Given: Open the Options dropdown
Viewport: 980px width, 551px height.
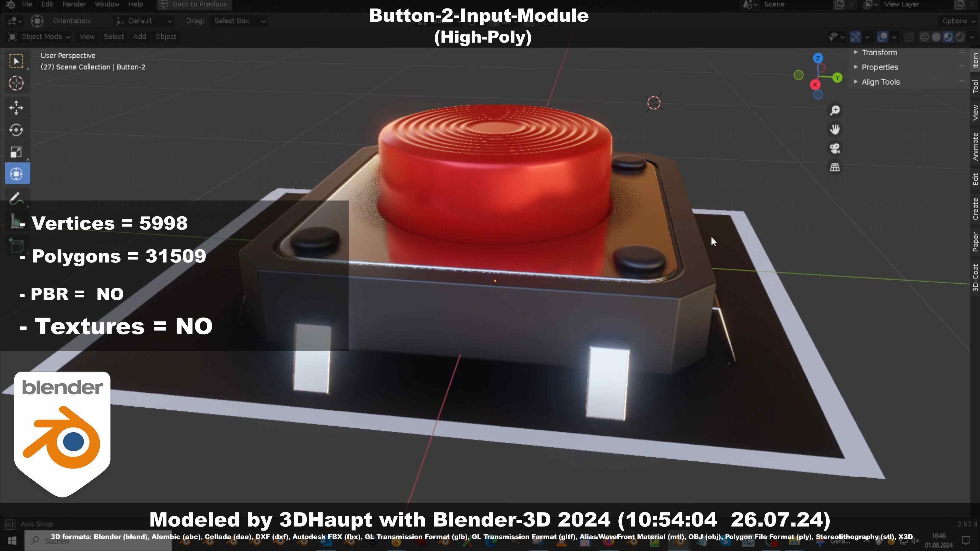Looking at the screenshot, I should (x=958, y=21).
